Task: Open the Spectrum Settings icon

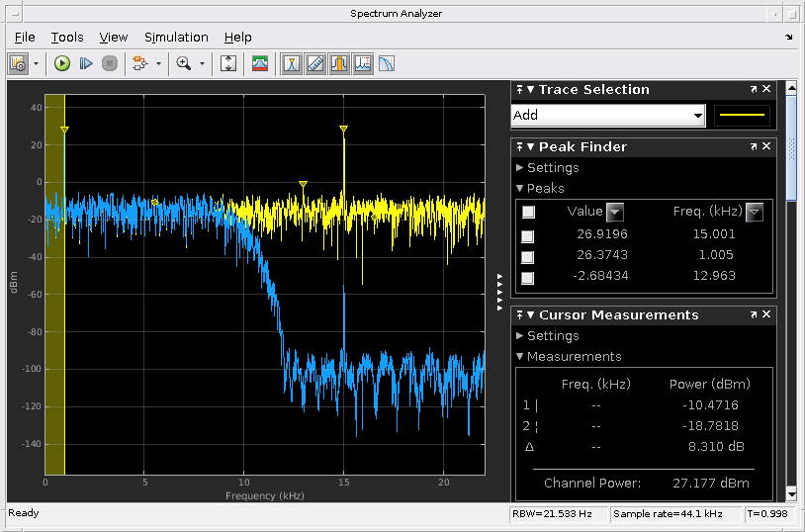Action: [260, 63]
